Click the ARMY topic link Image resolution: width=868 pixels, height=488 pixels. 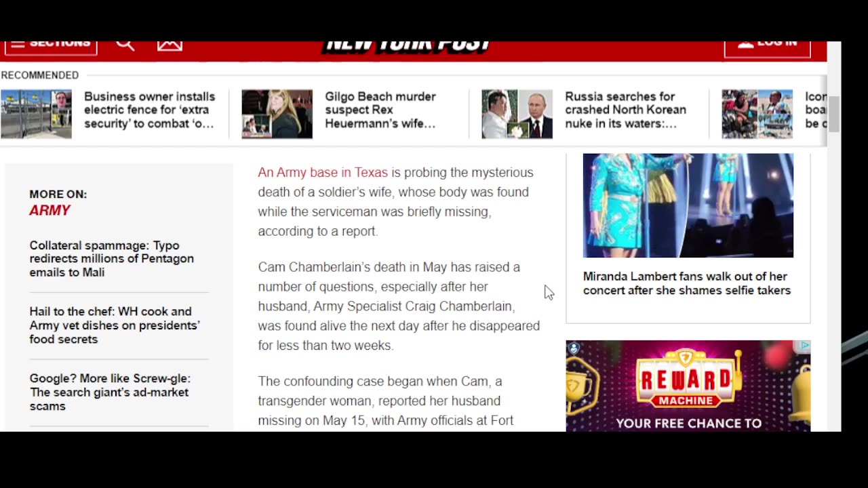[x=50, y=210]
